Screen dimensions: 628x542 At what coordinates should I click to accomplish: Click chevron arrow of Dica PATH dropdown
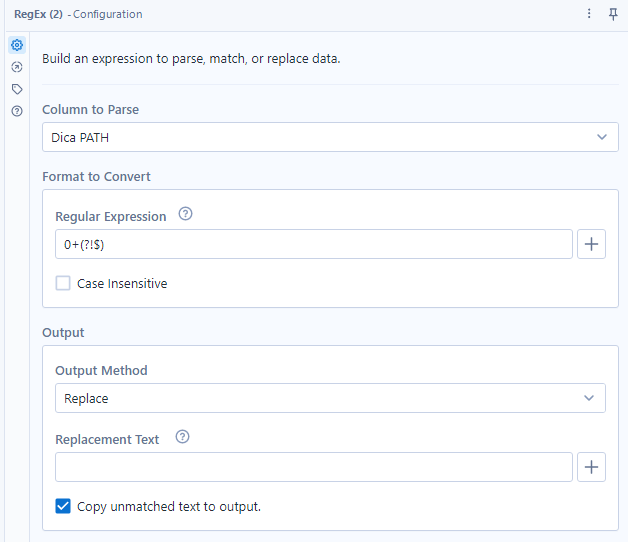click(x=602, y=137)
